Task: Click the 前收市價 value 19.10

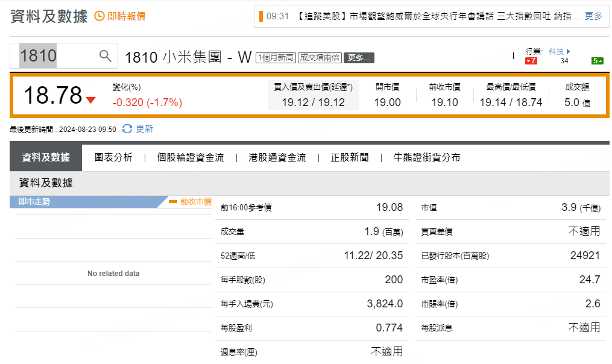Action: point(444,102)
